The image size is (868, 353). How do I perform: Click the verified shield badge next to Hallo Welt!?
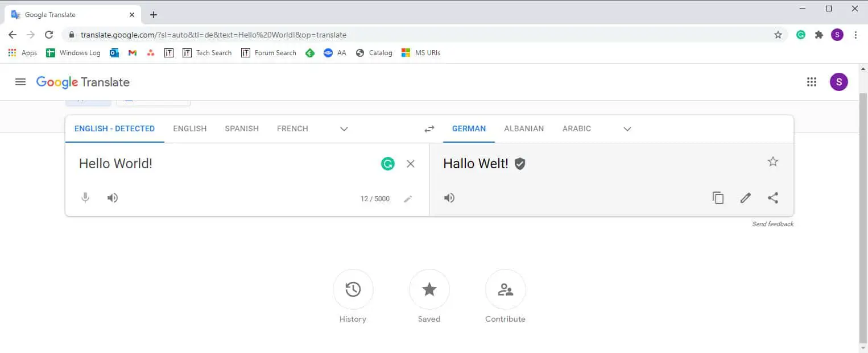tap(520, 164)
